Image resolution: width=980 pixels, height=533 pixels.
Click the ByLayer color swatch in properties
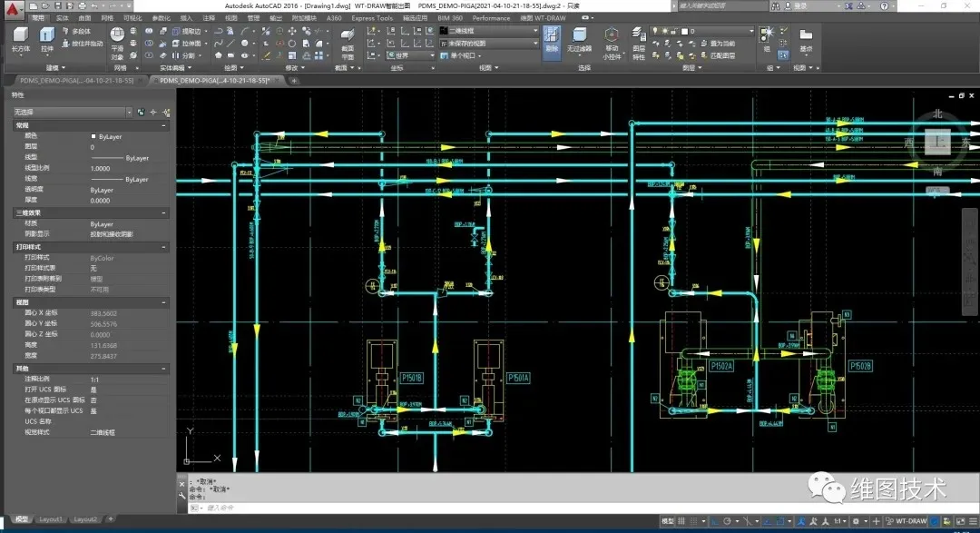pyautogui.click(x=93, y=136)
